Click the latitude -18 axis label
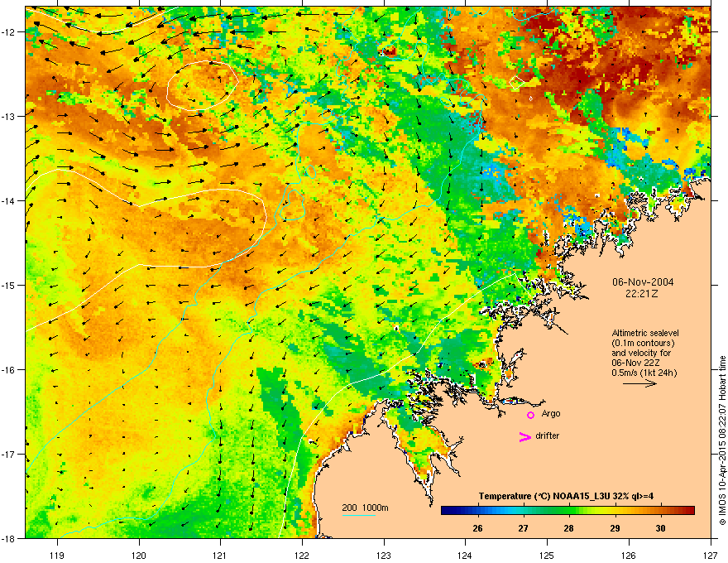The image size is (728, 563). click(9, 538)
